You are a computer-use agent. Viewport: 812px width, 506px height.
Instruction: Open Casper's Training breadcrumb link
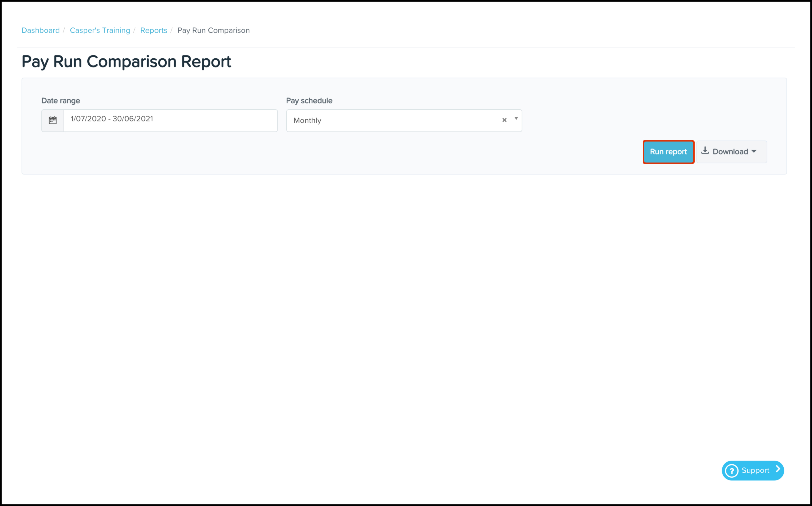tap(100, 30)
